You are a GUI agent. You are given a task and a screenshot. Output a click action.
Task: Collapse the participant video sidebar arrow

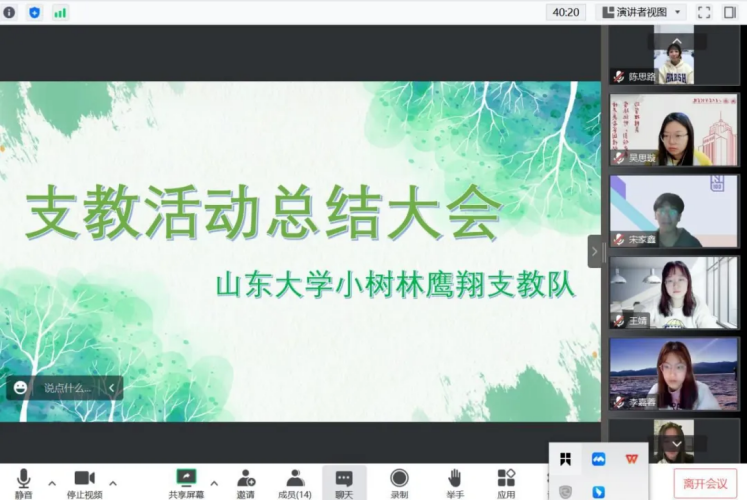pyautogui.click(x=594, y=251)
